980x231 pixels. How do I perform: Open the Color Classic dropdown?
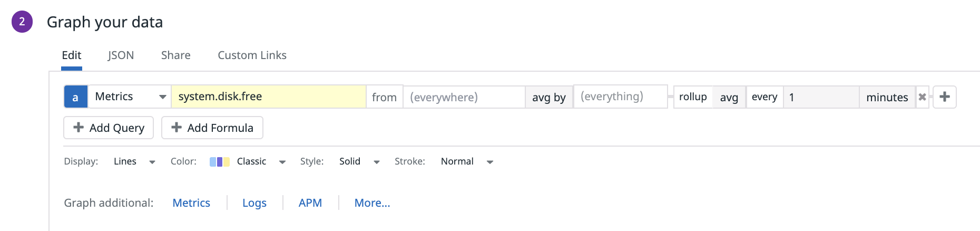260,162
